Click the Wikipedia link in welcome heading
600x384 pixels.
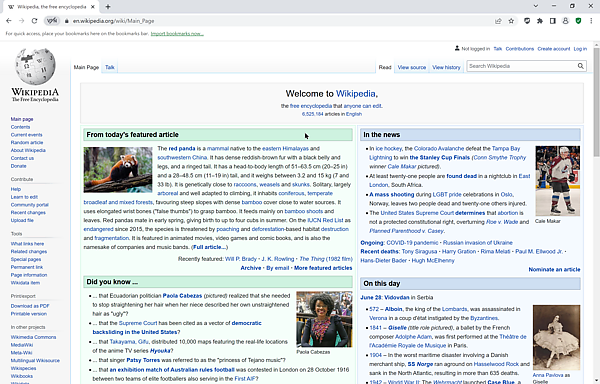pos(355,94)
